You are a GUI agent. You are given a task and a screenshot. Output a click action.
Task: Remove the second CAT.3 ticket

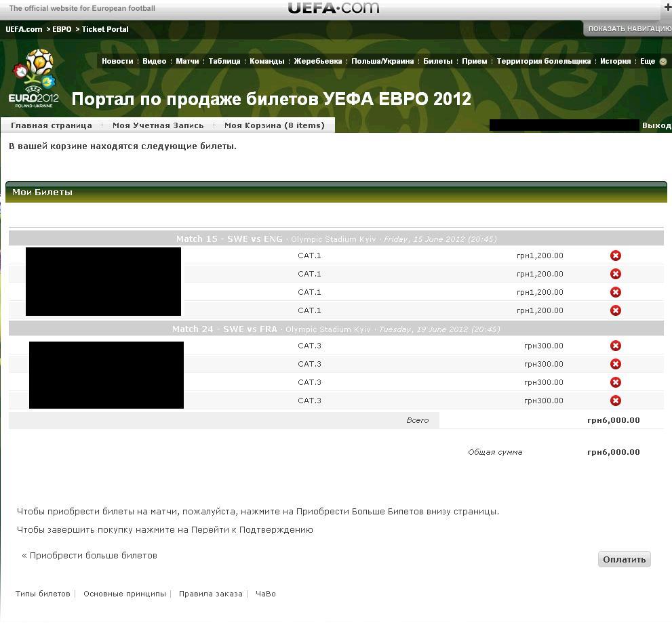616,364
